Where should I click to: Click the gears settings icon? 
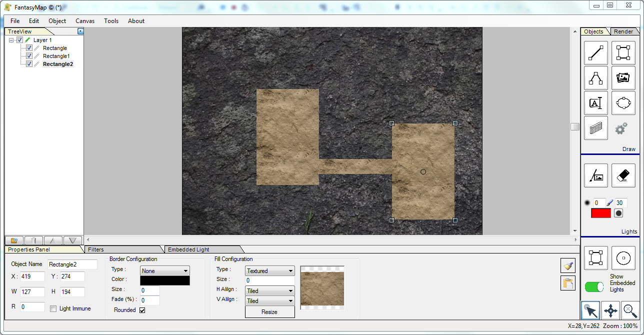621,128
